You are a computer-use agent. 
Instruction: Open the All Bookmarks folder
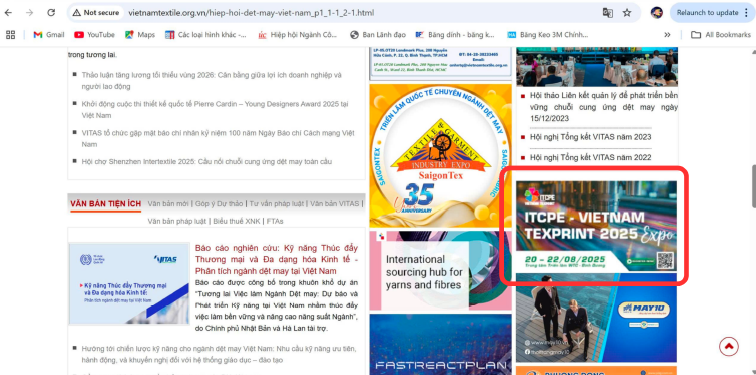click(x=721, y=35)
